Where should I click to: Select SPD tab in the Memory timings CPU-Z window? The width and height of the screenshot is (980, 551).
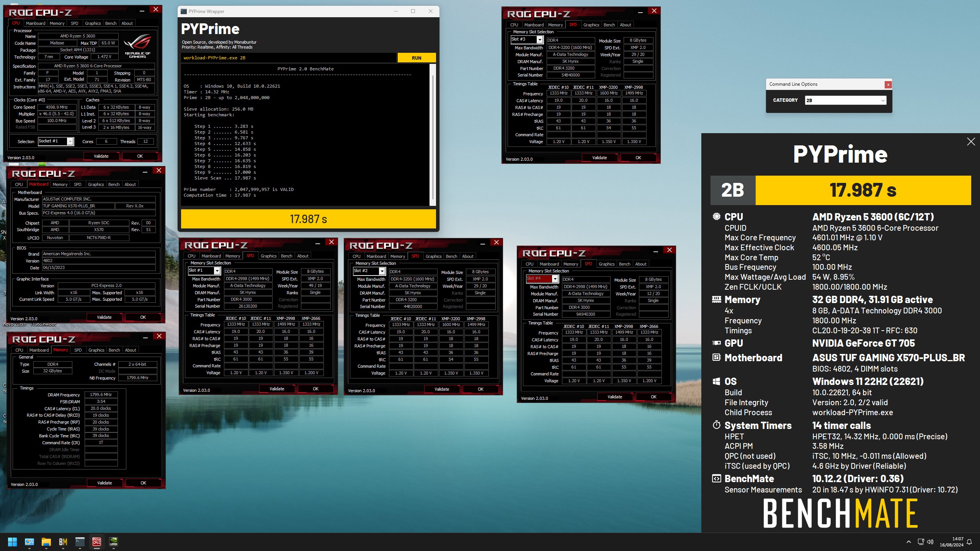pos(78,350)
